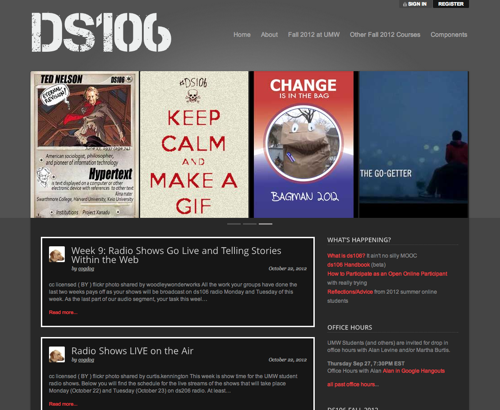Screen dimensions: 500x410
Task: Click Read more on Radio Shows LIVE post
Action: [63, 404]
